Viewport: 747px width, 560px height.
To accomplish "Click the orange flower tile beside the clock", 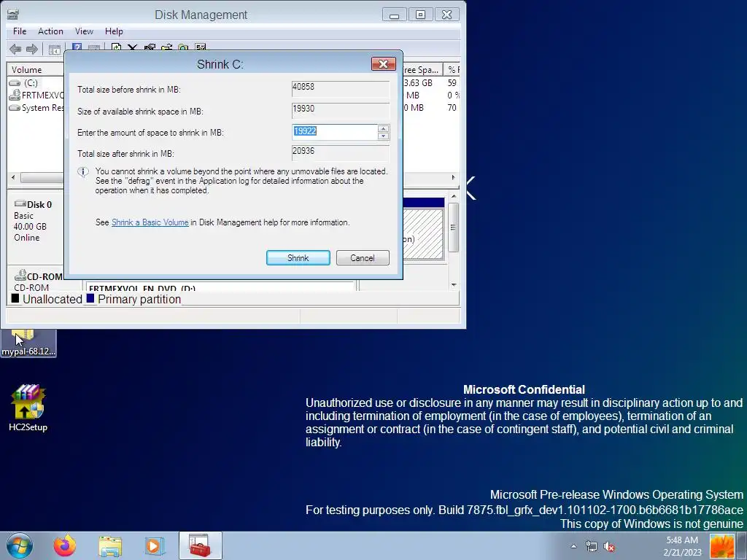I will (722, 546).
